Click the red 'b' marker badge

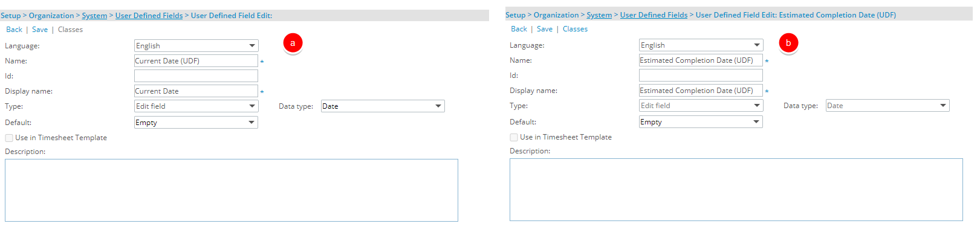tap(788, 43)
